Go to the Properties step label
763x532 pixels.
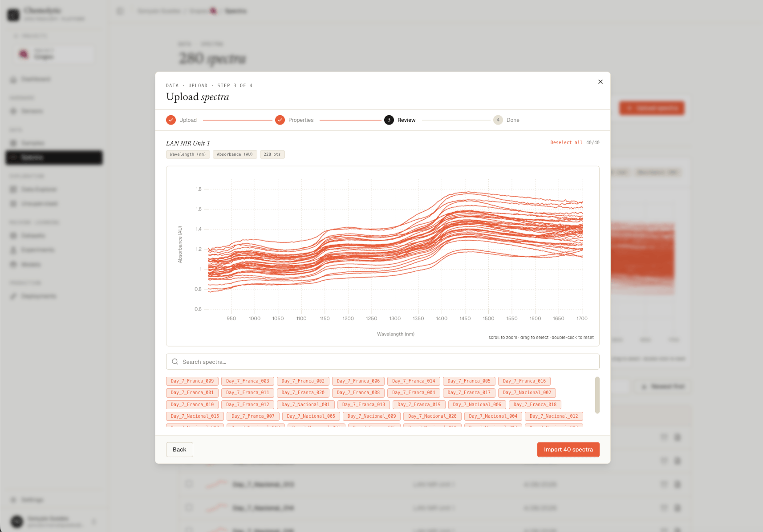pyautogui.click(x=301, y=120)
